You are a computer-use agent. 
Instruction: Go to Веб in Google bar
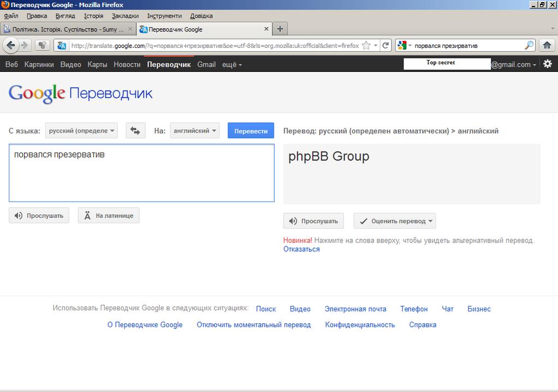click(12, 65)
